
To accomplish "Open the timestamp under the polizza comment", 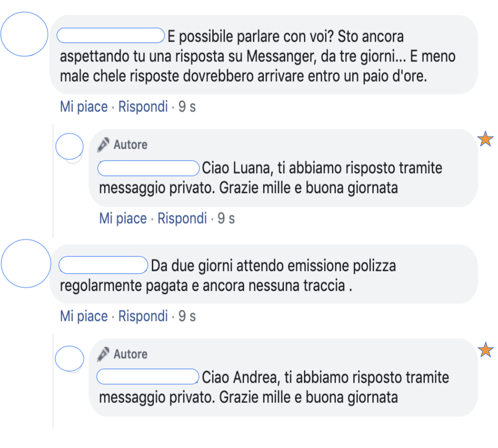I will coord(187,316).
